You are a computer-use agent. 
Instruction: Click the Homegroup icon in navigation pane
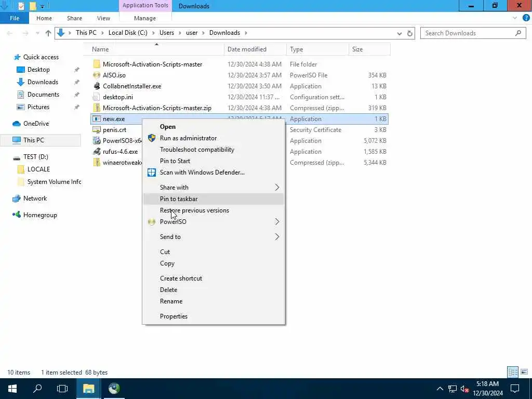click(x=17, y=215)
